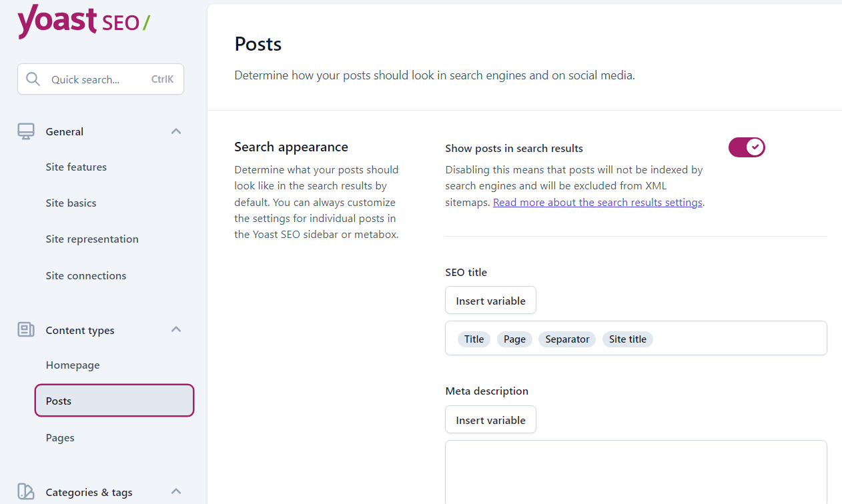Screen dimensions: 842x504
Task: Click the Content types section icon
Action: (x=25, y=329)
